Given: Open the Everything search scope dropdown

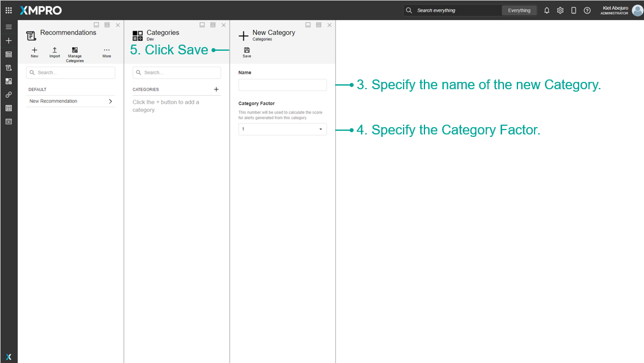Looking at the screenshot, I should [x=519, y=10].
